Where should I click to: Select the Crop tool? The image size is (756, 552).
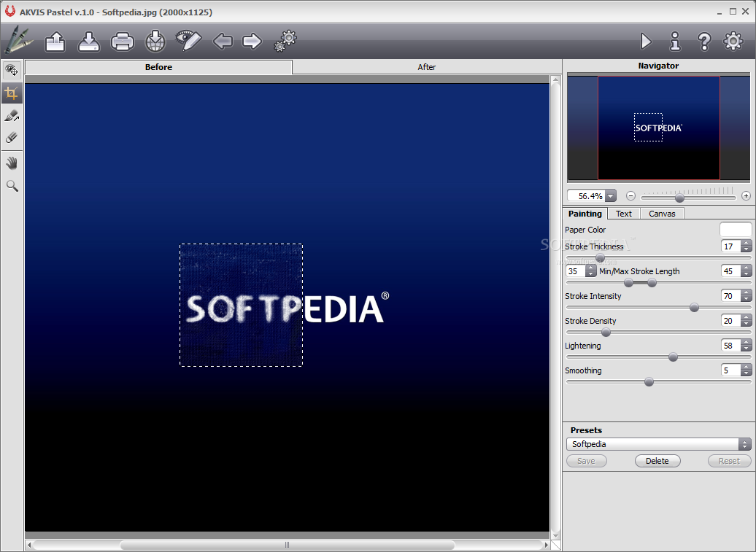pyautogui.click(x=12, y=93)
